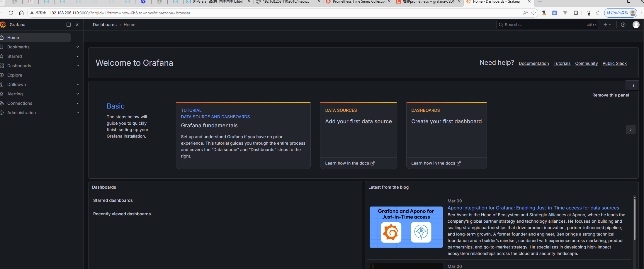
Task: Click the Vue devtools extension icon
Action: (x=565, y=13)
